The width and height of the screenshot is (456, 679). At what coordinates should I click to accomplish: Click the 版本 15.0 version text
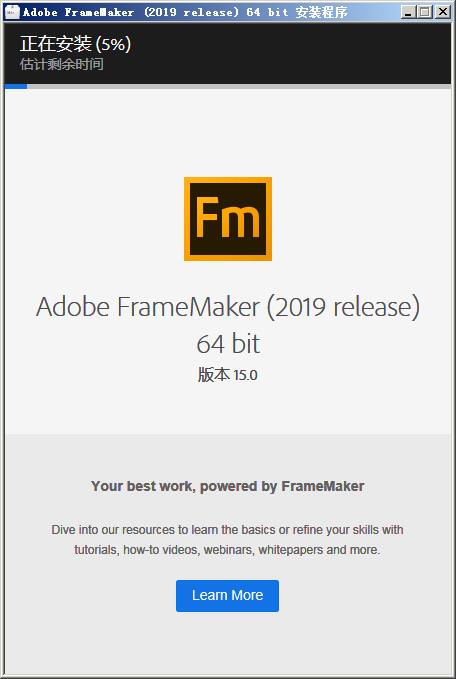(228, 375)
